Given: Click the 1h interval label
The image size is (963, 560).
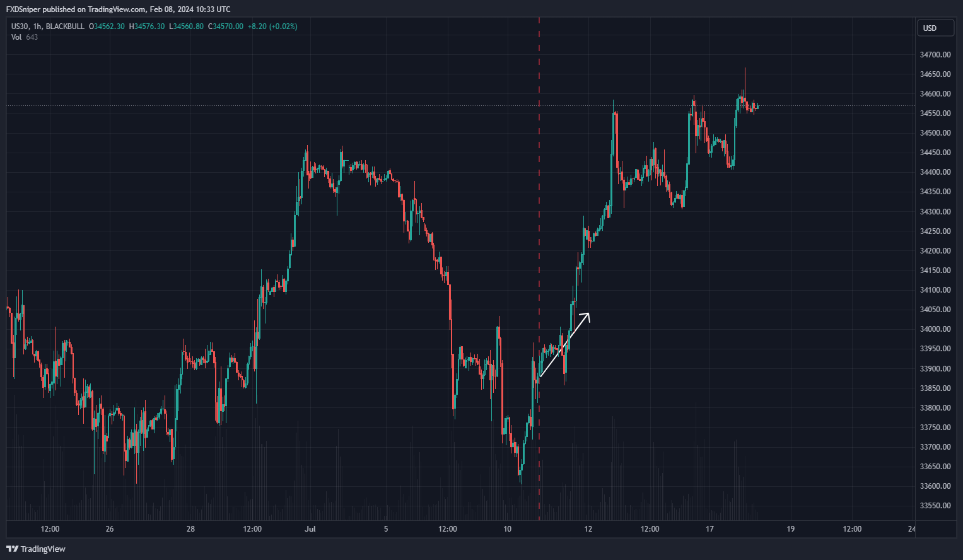Looking at the screenshot, I should click(x=37, y=26).
